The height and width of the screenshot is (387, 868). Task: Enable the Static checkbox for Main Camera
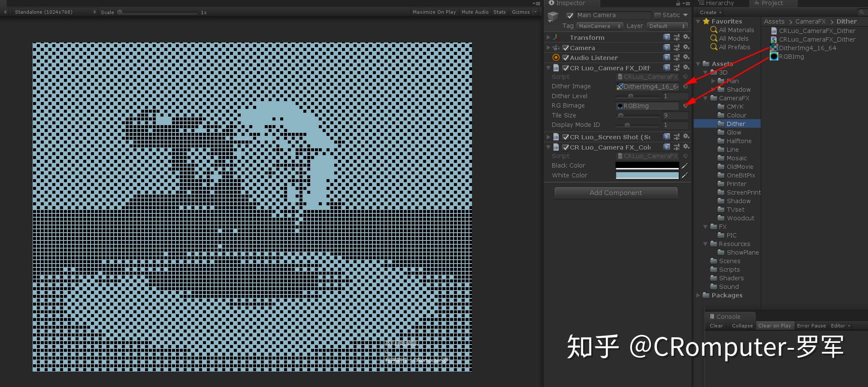[658, 15]
